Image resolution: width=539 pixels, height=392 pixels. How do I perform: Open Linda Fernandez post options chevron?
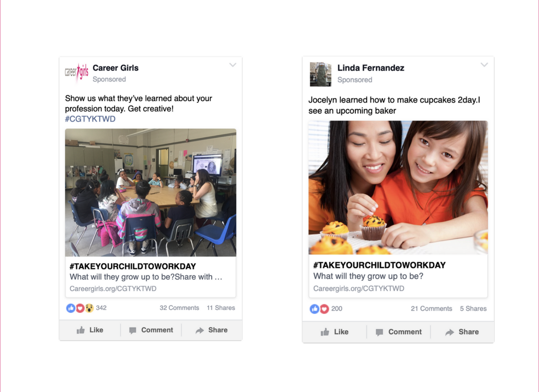pos(484,65)
